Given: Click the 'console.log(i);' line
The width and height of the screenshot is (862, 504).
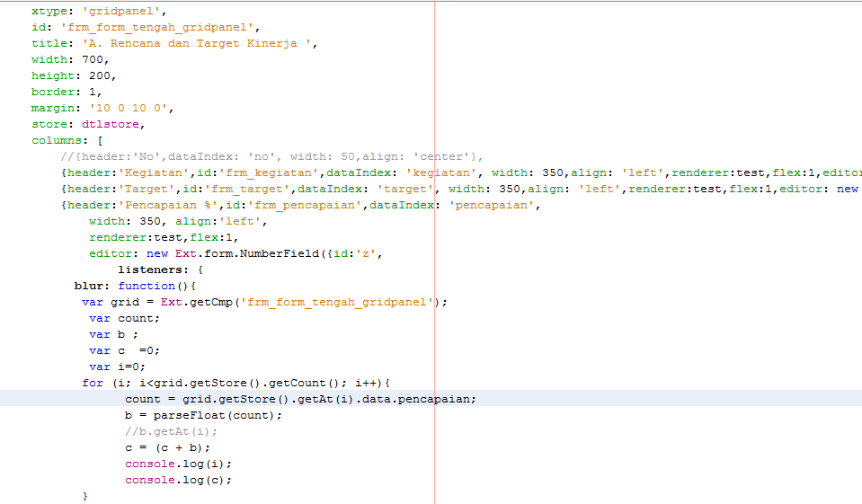Looking at the screenshot, I should (178, 464).
